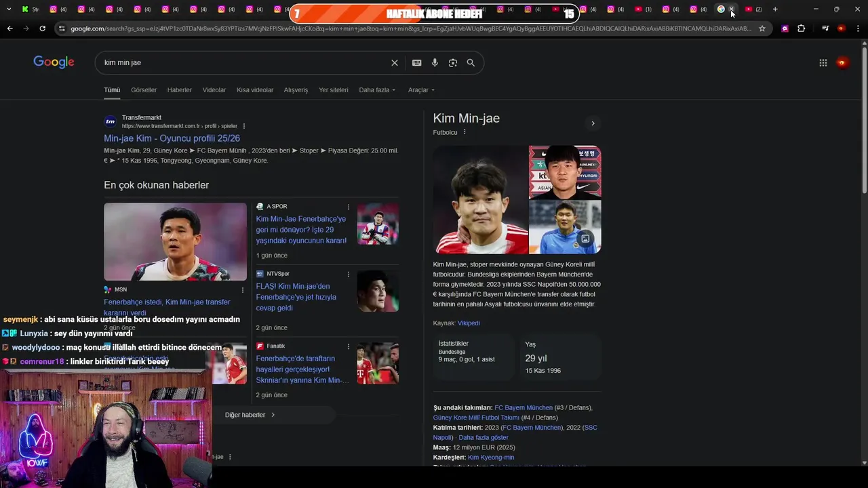Open the MSN article options menu

243,290
